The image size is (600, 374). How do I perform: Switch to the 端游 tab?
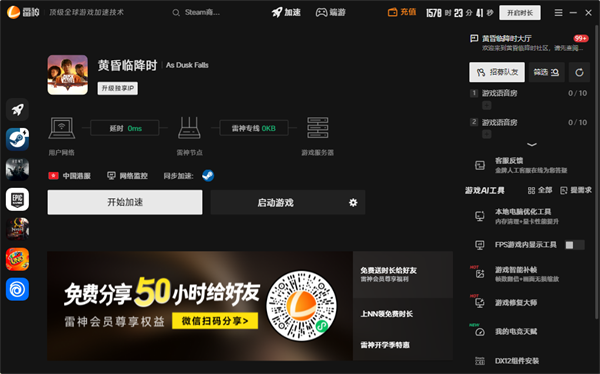[331, 13]
